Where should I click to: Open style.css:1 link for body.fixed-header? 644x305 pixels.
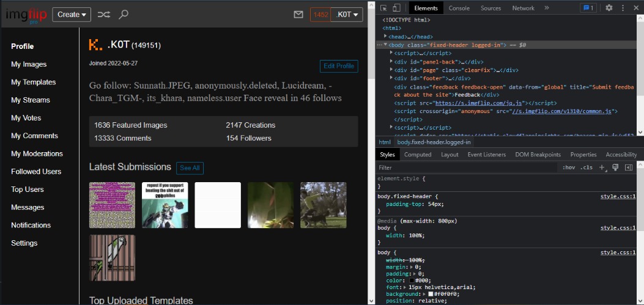point(618,196)
